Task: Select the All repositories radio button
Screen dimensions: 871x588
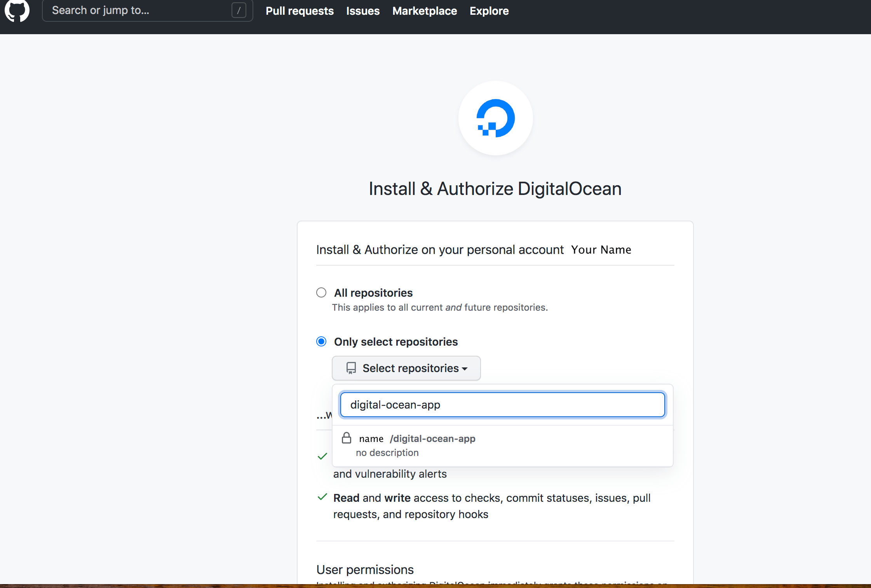Action: [x=321, y=292]
